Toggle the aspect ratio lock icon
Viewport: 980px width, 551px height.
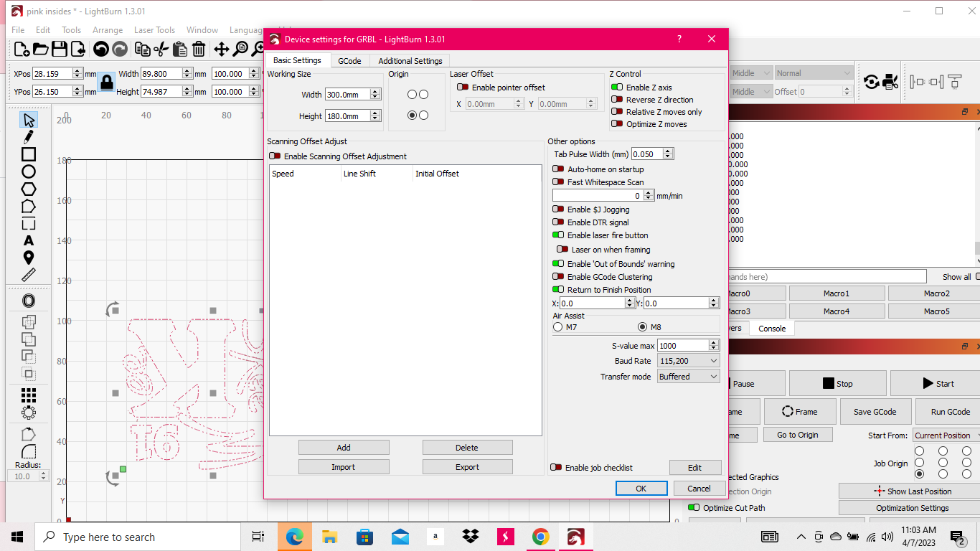point(107,82)
